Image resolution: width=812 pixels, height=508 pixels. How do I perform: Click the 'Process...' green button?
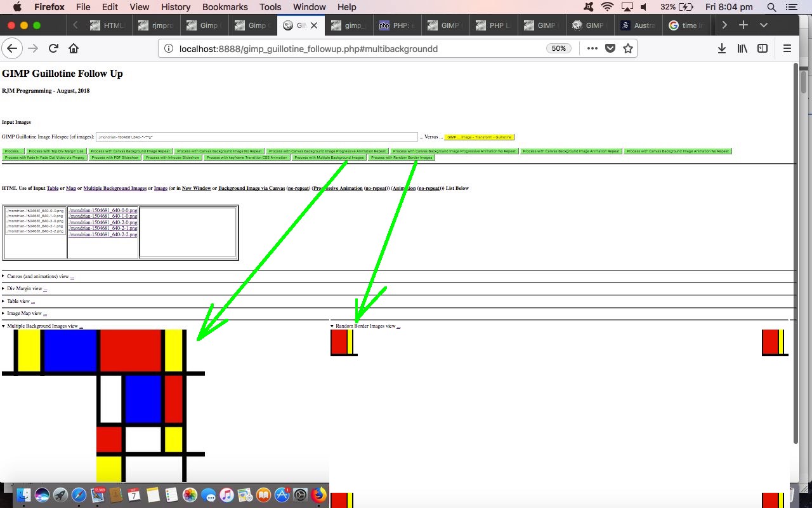pyautogui.click(x=13, y=151)
